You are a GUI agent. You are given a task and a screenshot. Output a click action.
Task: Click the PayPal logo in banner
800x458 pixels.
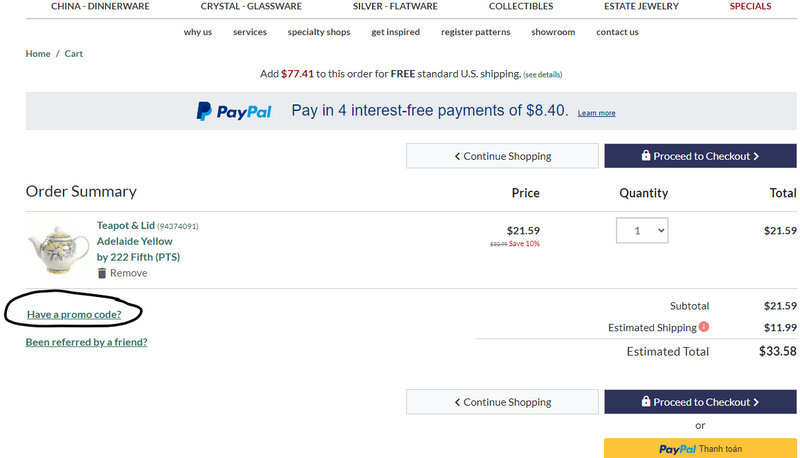click(234, 111)
